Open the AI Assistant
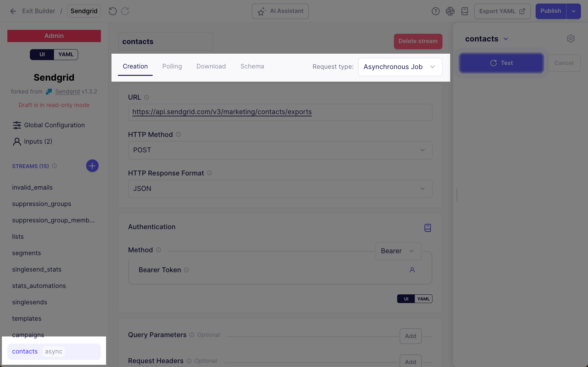 click(280, 11)
